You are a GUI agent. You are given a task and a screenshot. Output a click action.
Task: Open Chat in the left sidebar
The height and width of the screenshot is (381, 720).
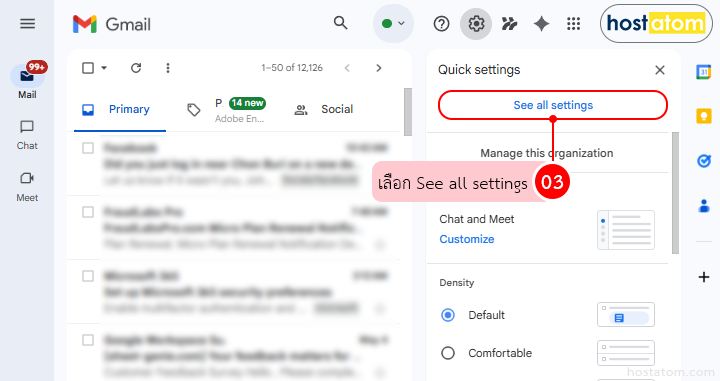coord(27,135)
